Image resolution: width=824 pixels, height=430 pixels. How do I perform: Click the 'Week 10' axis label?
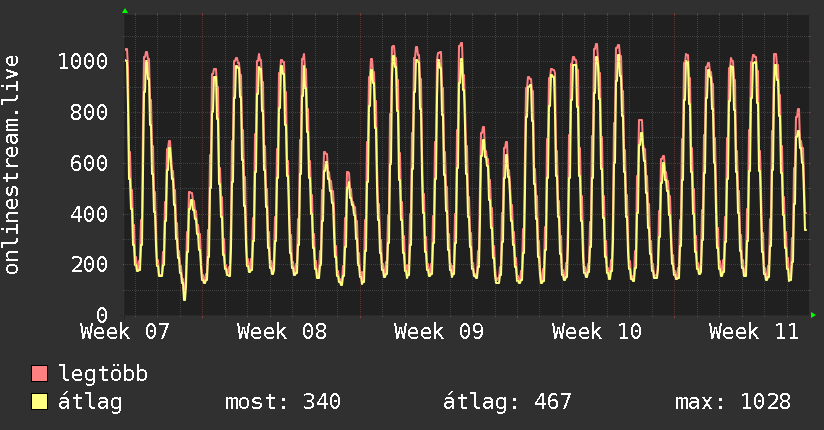(x=597, y=332)
